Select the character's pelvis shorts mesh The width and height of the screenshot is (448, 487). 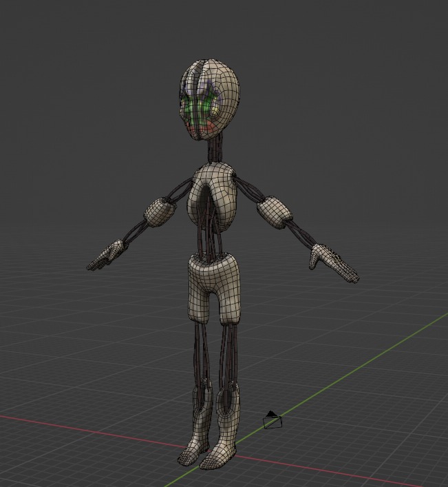(x=215, y=288)
